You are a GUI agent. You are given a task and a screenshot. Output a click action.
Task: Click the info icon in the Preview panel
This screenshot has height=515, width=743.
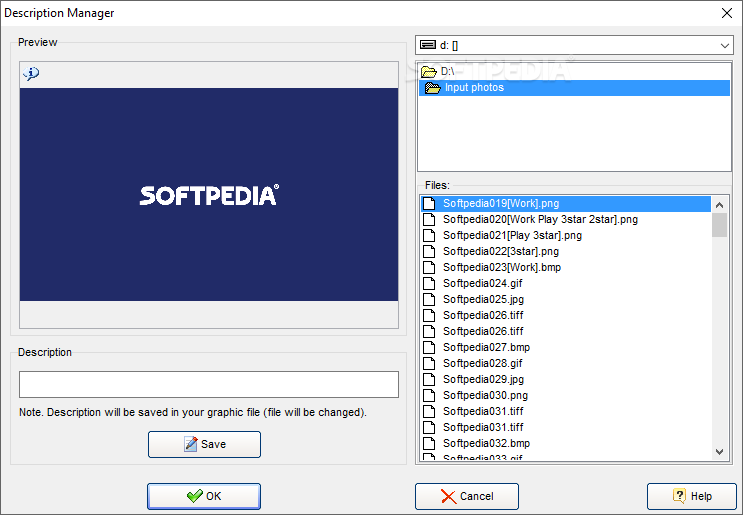(31, 73)
